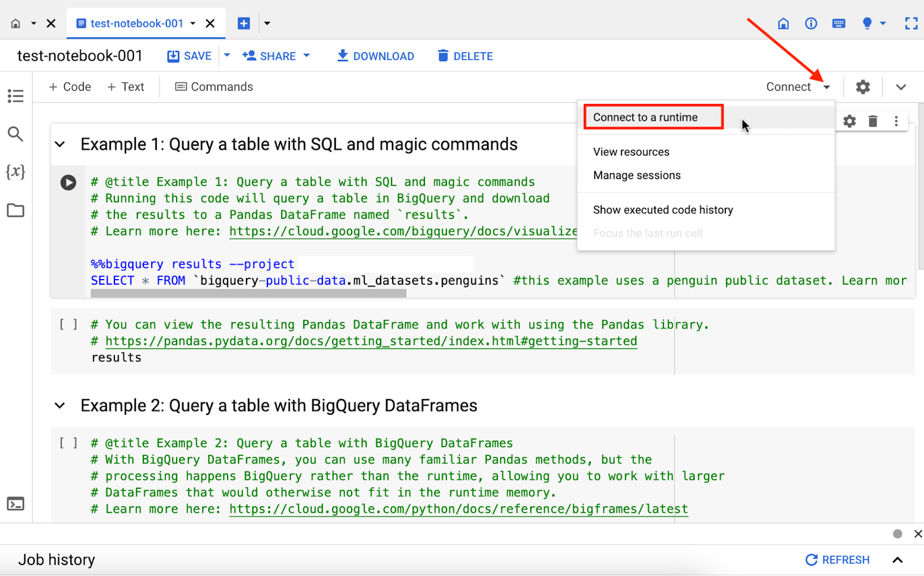Select Show executed code history
924x576 pixels.
[706, 210]
